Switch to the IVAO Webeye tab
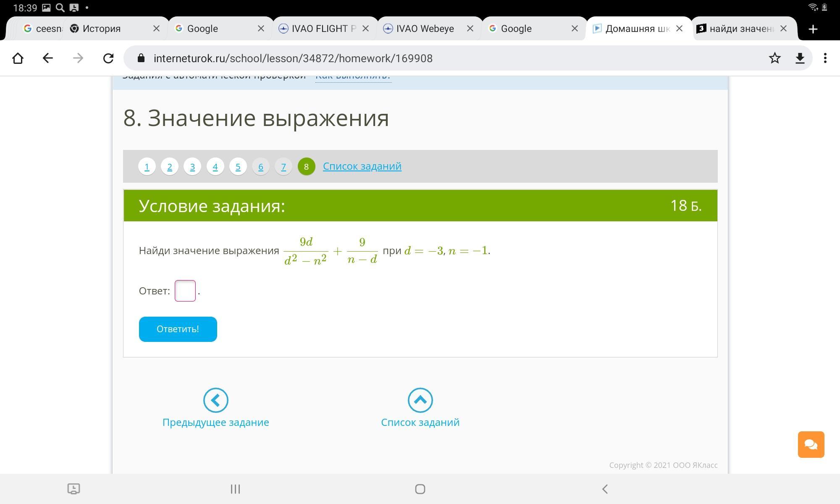 (424, 29)
